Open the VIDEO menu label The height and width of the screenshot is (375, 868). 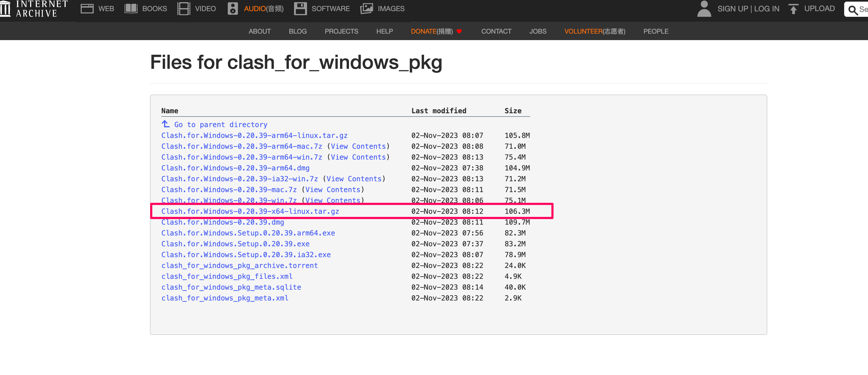205,8
